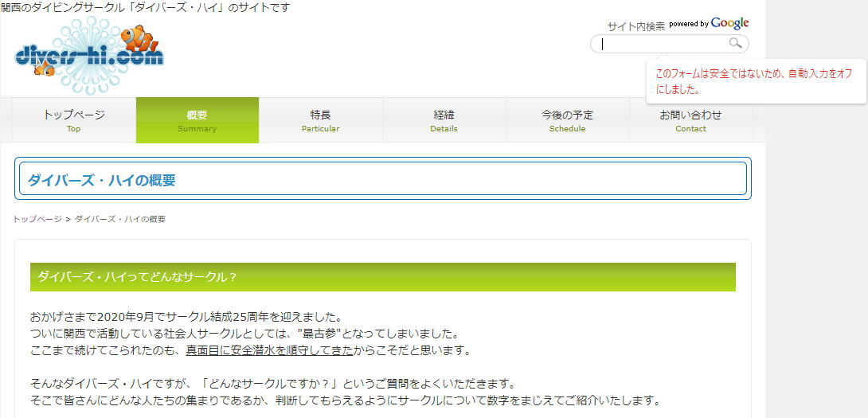Click the green header ダイバーズ・ハイってどんなサークル？

click(382, 277)
